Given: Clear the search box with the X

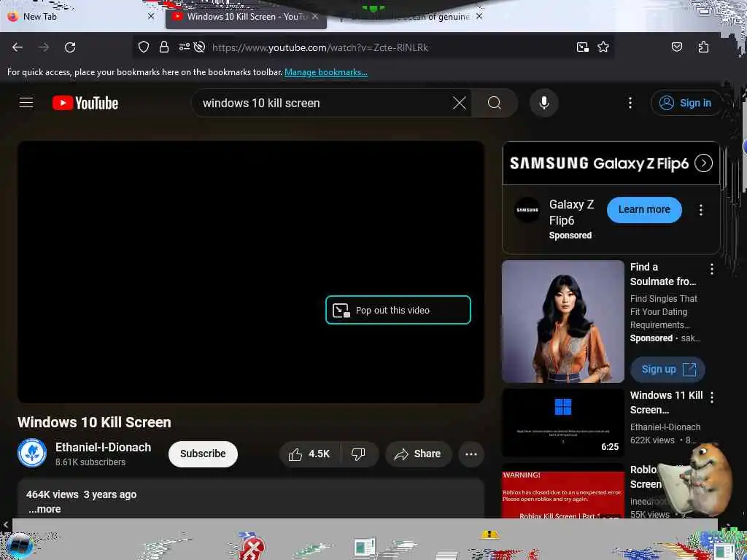Looking at the screenshot, I should [460, 103].
